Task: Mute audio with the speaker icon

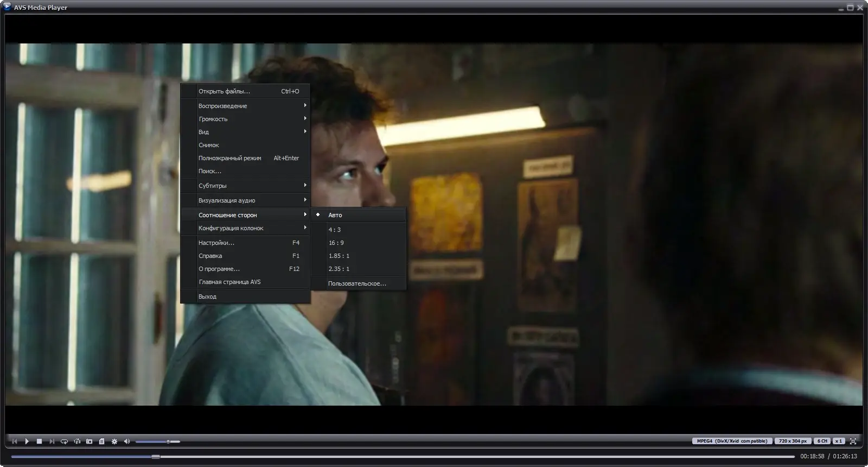Action: [x=127, y=441]
